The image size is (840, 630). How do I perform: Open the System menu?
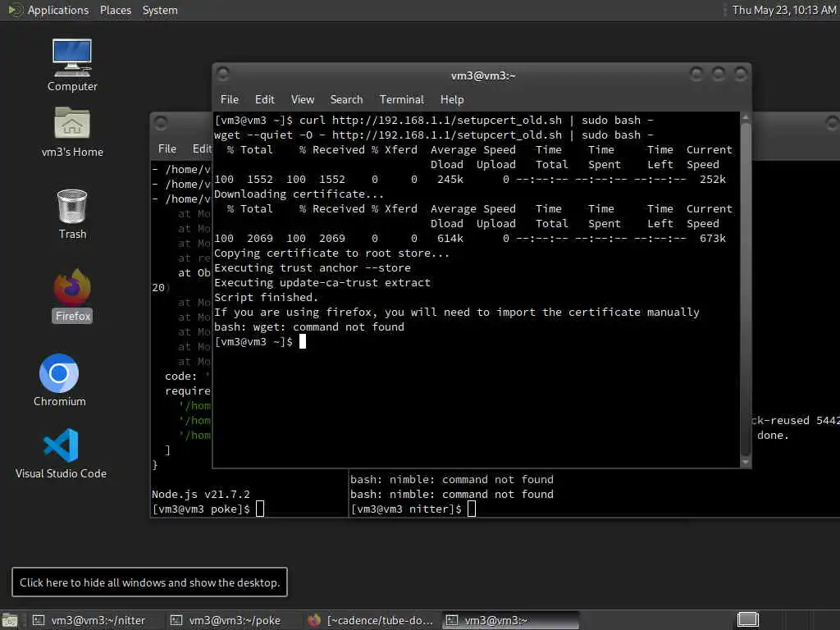point(160,10)
